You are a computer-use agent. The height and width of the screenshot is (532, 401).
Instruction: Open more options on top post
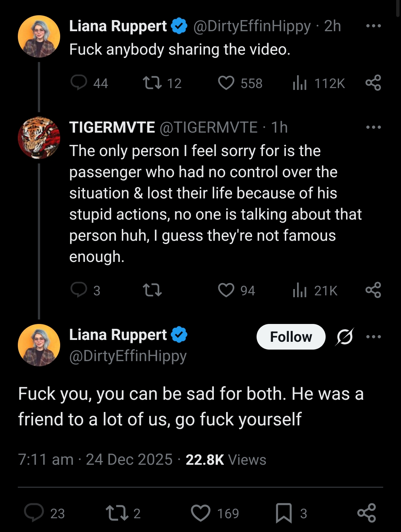373,26
